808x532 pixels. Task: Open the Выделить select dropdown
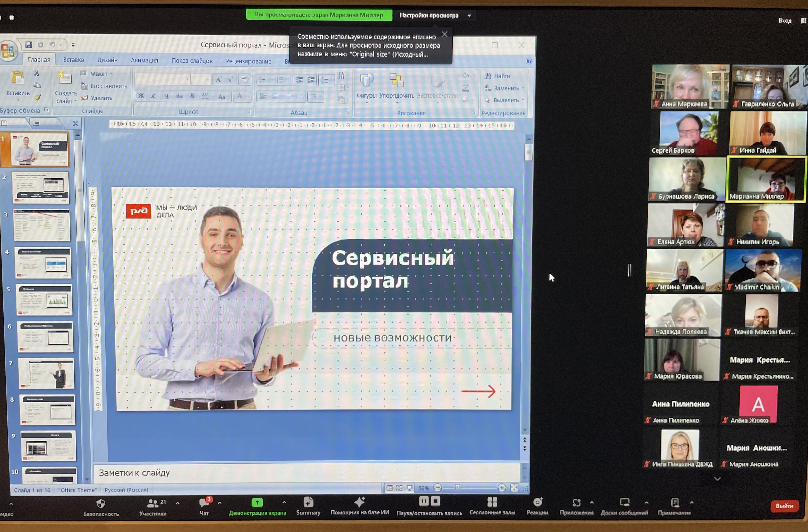[505, 100]
